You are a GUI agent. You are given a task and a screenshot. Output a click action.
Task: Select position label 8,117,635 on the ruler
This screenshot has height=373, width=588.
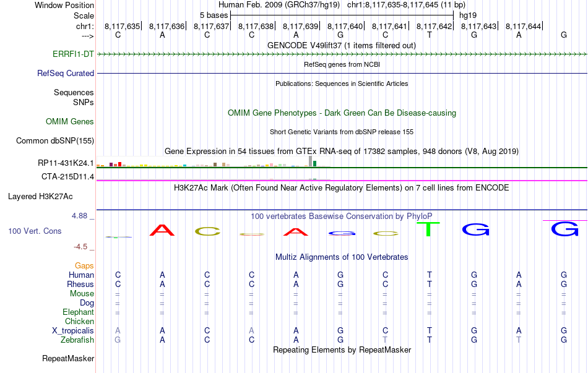point(123,26)
